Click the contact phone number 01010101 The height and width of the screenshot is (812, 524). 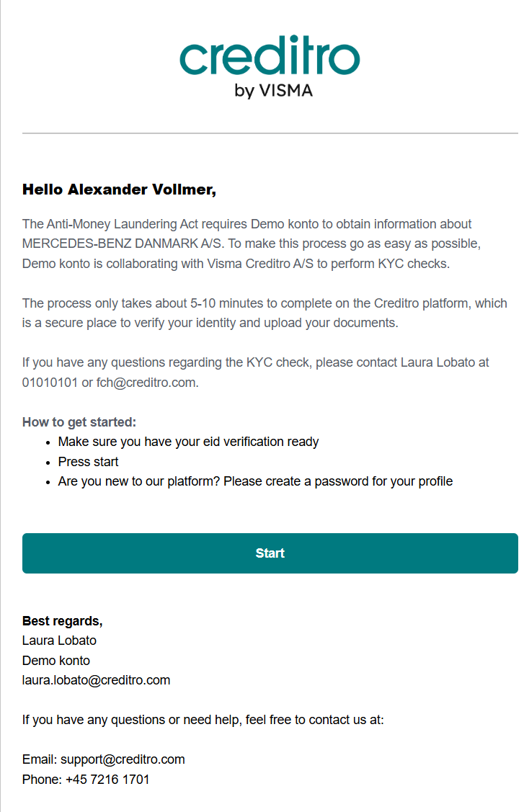[50, 383]
